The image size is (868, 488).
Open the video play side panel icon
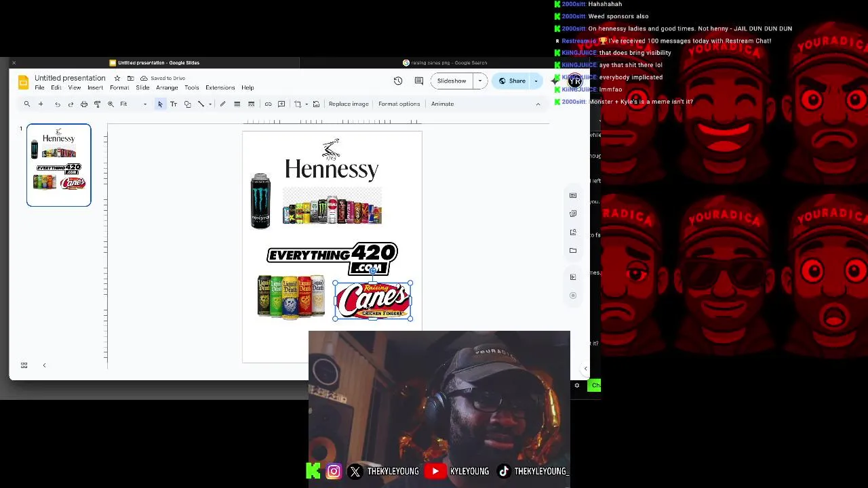pos(573,277)
